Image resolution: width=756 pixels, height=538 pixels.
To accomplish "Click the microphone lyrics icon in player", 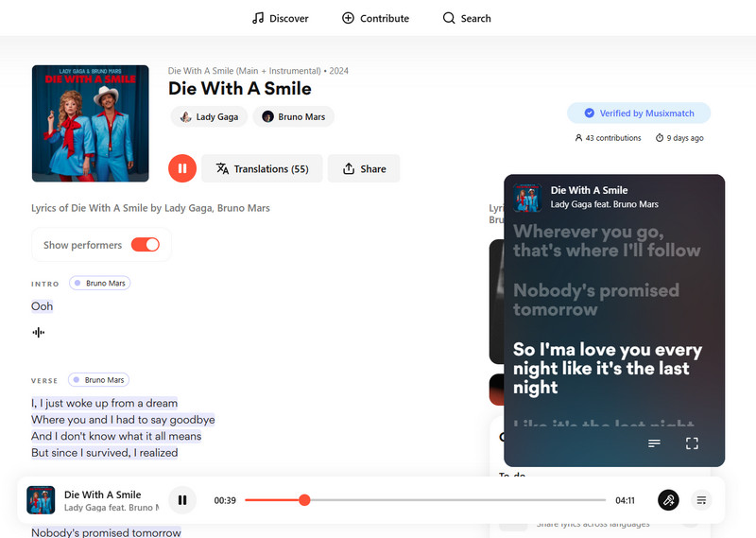I will point(668,500).
